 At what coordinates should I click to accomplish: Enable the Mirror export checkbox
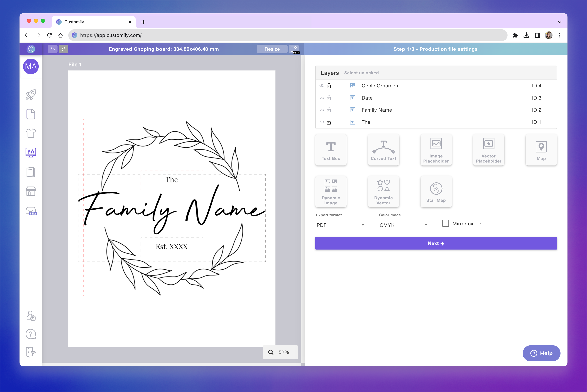tap(445, 223)
